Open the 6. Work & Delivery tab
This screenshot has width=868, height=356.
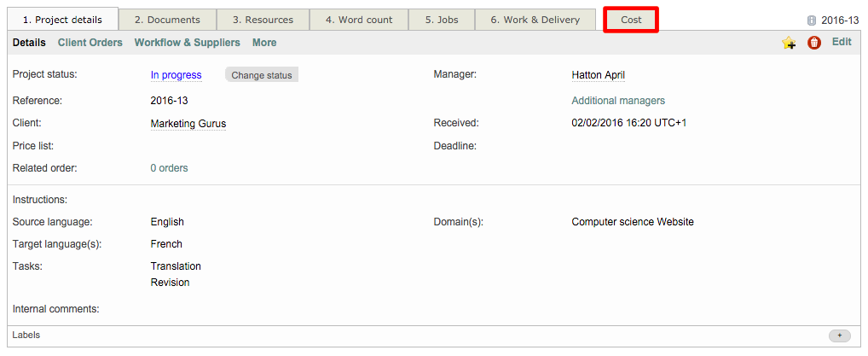click(x=535, y=20)
